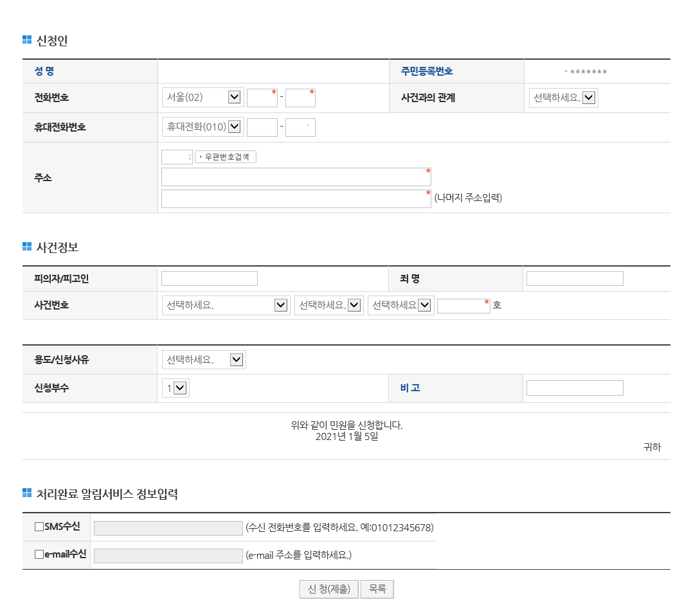Enable the SMS수신 checkbox
The image size is (691, 616).
click(39, 527)
